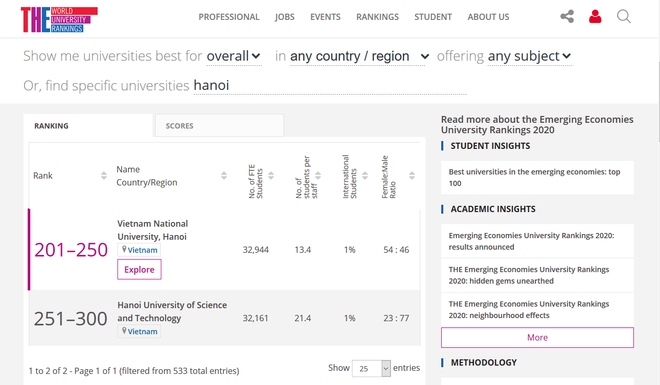Click the 13.4 students per staff value
Viewport: 660px width, 385px height.
click(x=303, y=250)
